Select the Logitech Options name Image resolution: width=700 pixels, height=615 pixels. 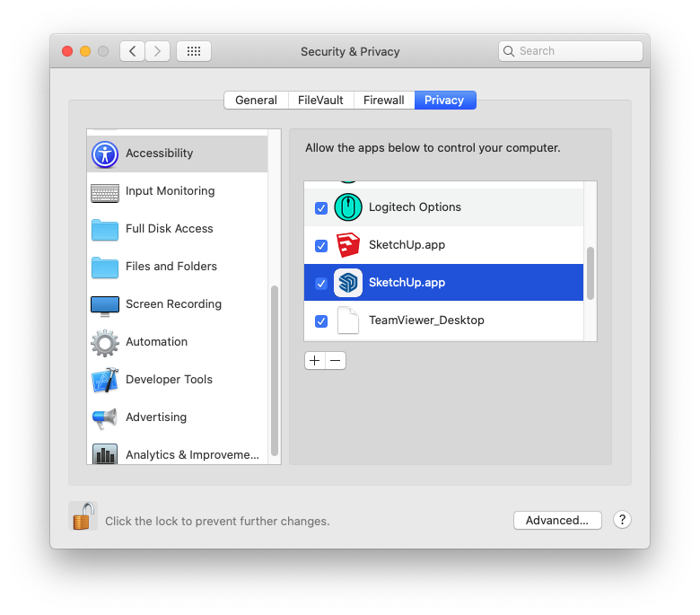415,207
